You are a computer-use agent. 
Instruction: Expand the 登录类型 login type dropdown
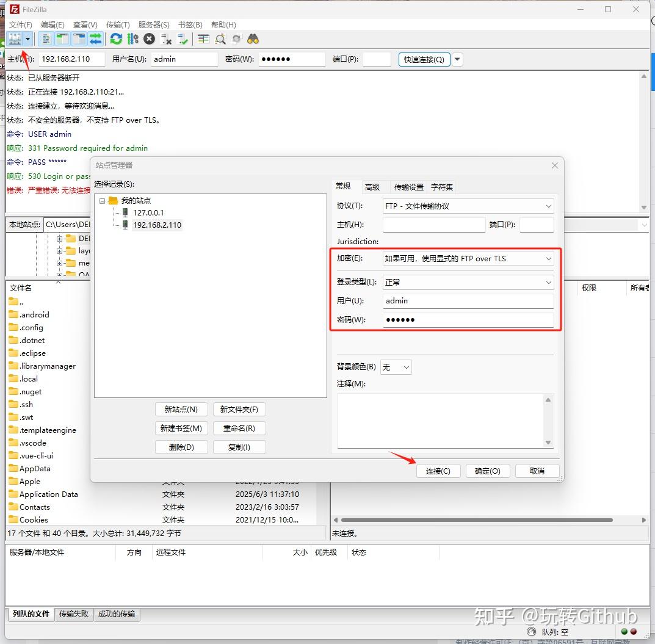click(468, 283)
